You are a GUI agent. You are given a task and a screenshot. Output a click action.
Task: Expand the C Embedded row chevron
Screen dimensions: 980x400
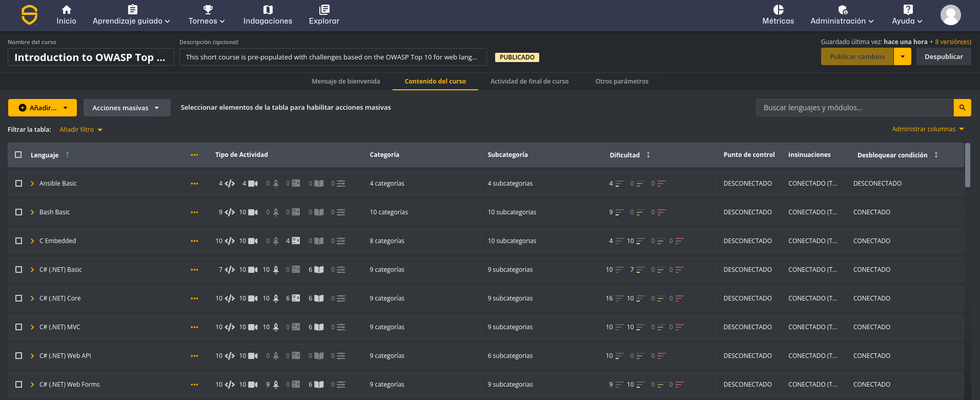click(x=32, y=241)
